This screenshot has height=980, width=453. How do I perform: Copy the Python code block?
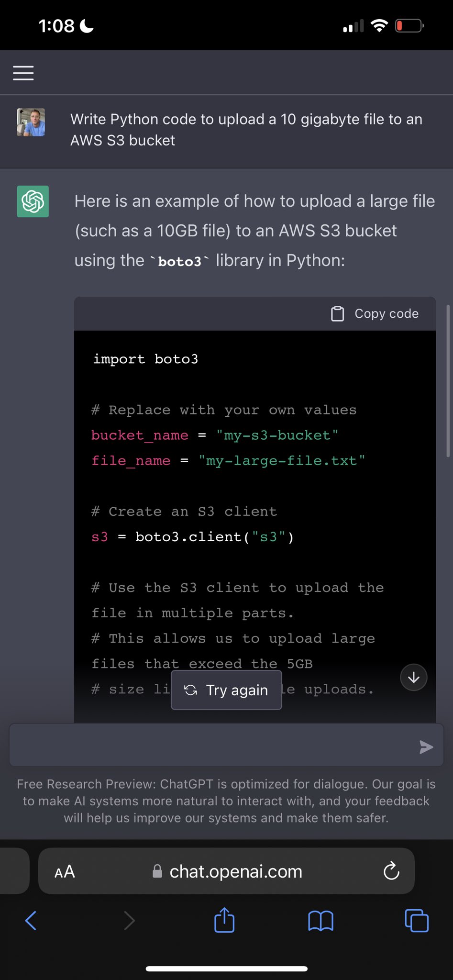click(x=375, y=314)
